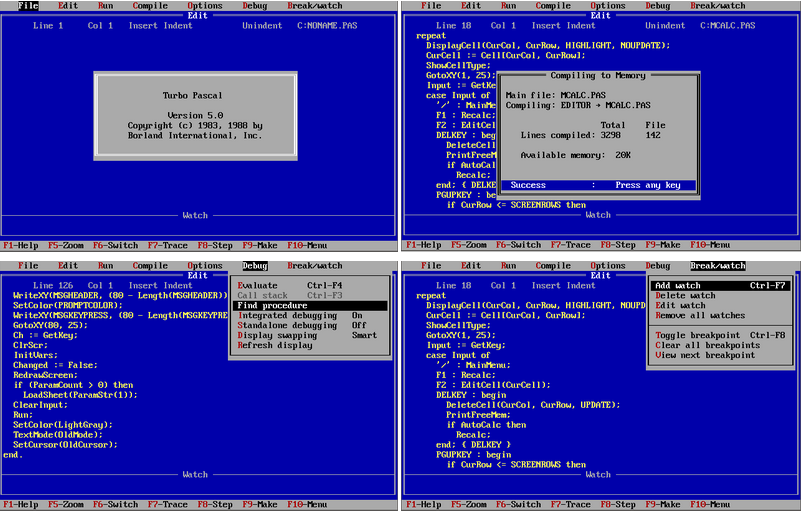Collapse the highlighted Debug menu title
801x511 pixels.
[254, 266]
